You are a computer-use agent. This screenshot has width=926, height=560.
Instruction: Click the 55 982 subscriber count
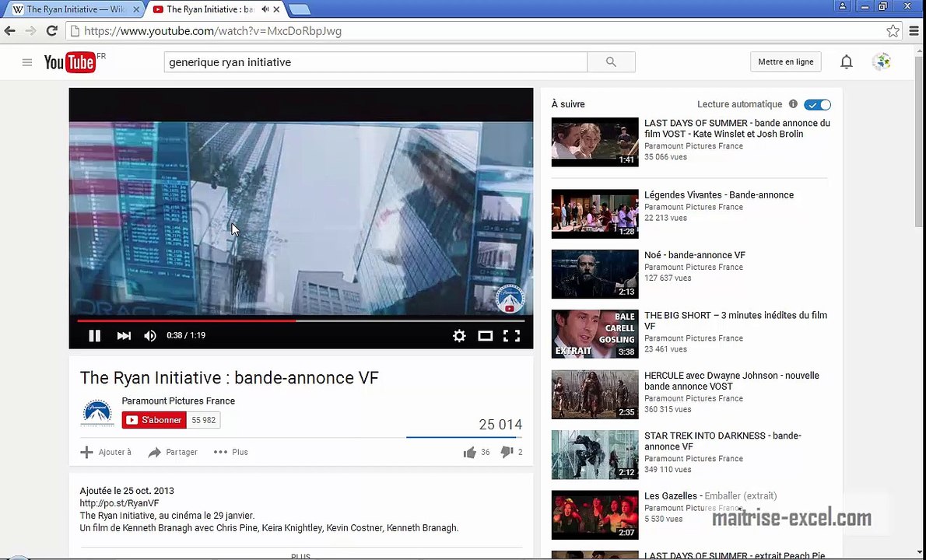click(x=204, y=420)
